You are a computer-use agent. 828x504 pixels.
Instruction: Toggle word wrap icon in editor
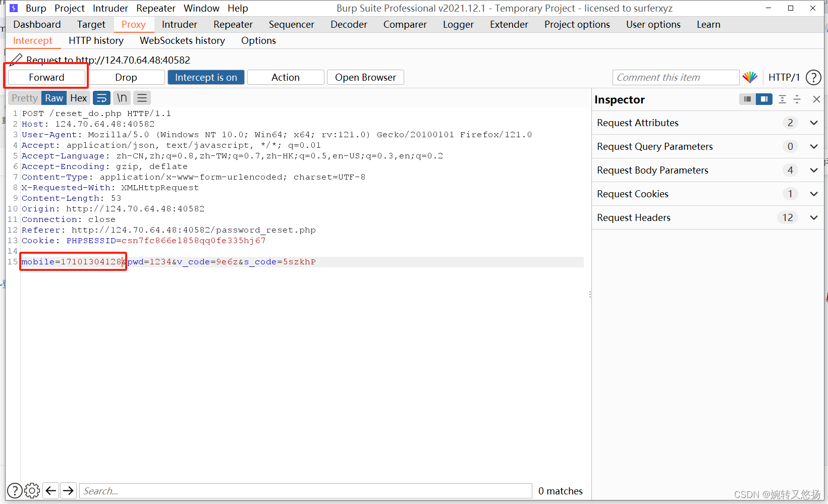point(101,98)
